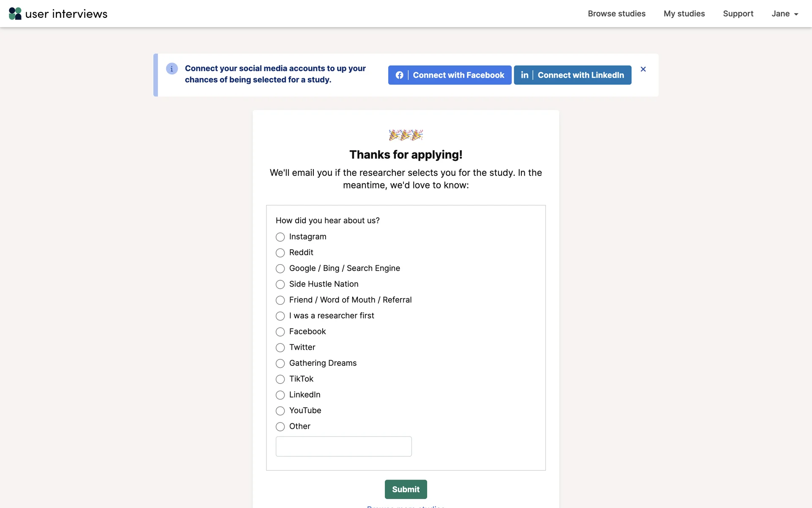
Task: Select Google / Bing / Search Engine option
Action: click(x=280, y=268)
